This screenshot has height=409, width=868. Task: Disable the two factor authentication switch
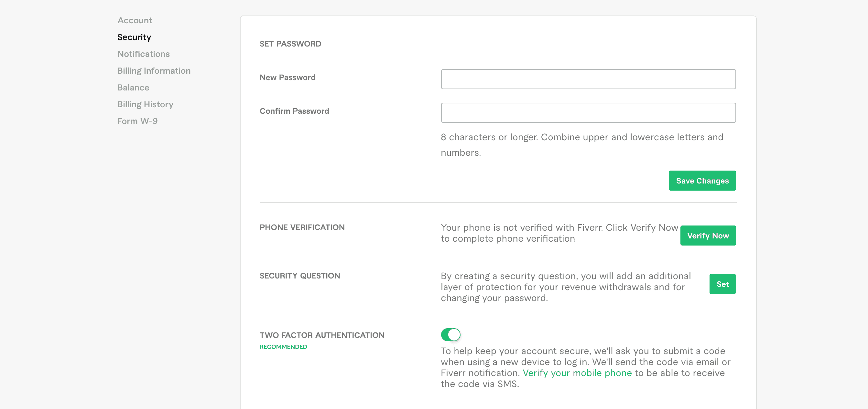coord(450,335)
